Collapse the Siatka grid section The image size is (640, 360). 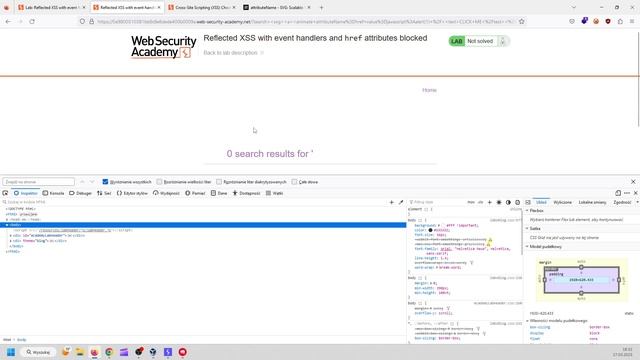click(527, 229)
